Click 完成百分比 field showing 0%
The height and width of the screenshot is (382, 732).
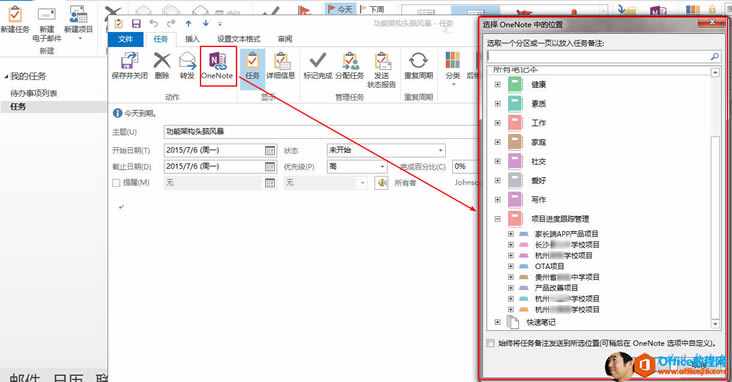(465, 167)
